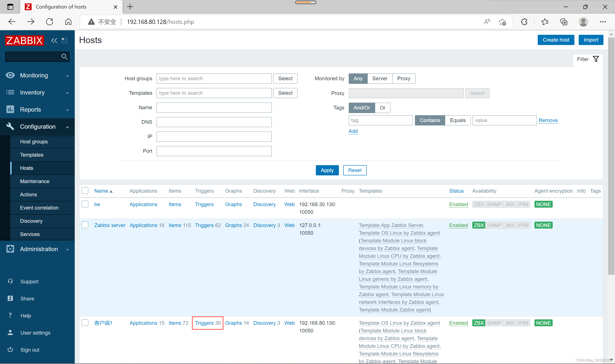Add page to favorites star icon
Viewport: 615px width, 364px height.
(x=502, y=22)
